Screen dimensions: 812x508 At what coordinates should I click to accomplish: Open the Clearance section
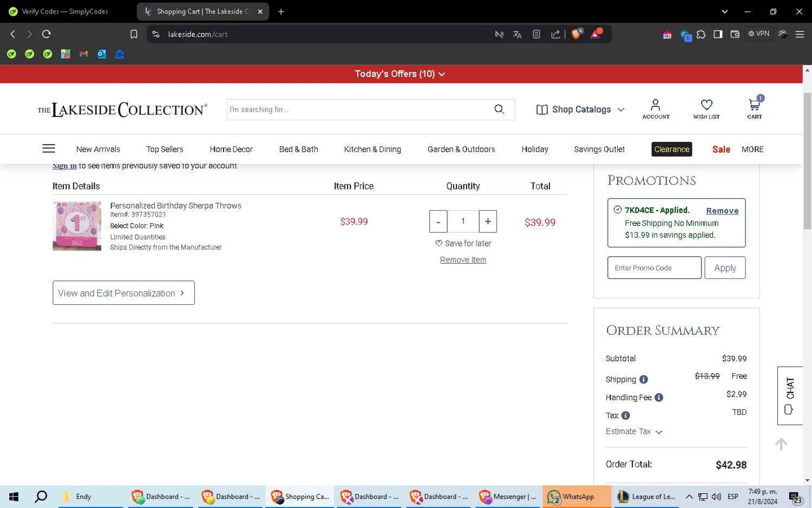click(x=672, y=149)
